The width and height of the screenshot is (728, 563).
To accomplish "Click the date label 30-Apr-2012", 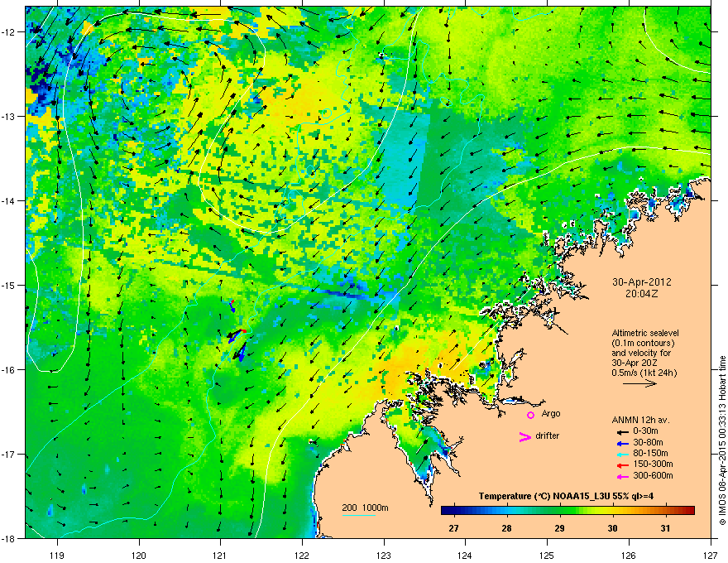I will pos(642,282).
